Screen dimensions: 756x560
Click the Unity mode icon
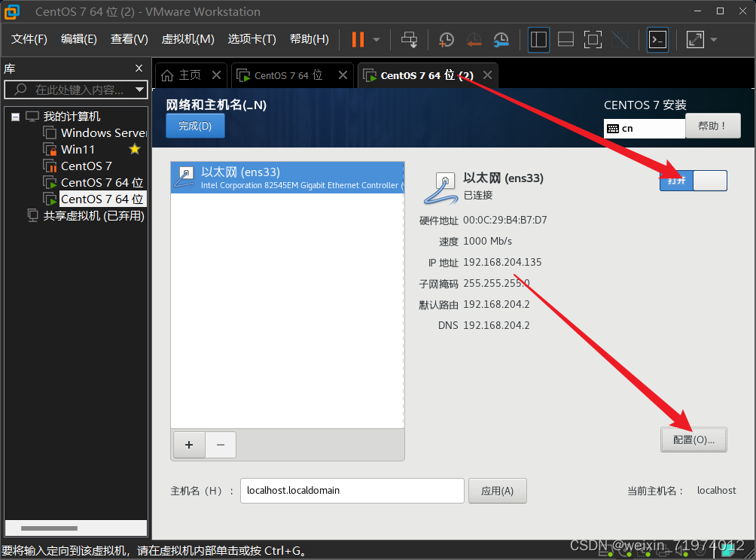click(x=620, y=40)
